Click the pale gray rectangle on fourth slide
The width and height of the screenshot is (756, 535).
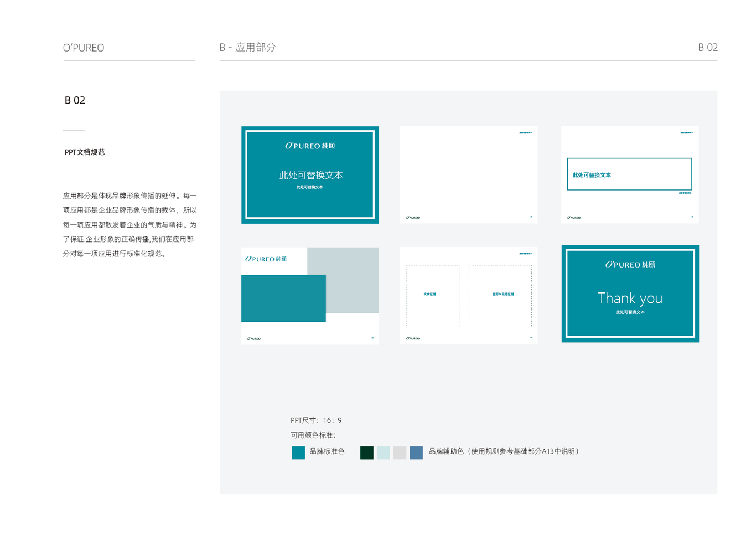point(343,280)
